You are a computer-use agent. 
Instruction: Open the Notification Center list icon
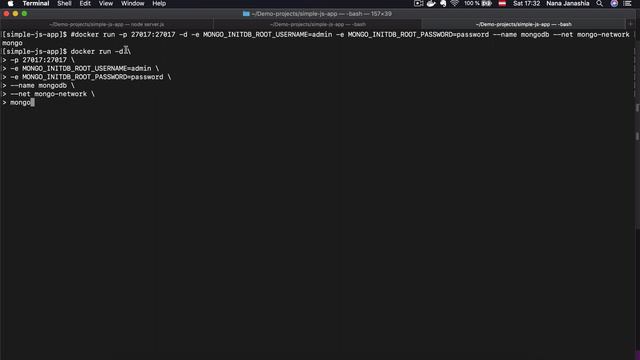pos(628,4)
